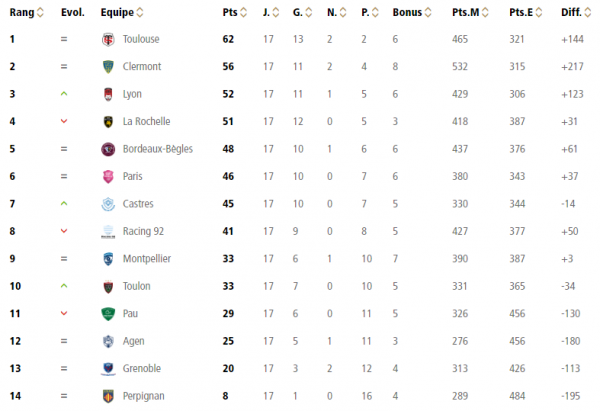Click the Lyon club crest
Screen dimensions: 600x411
[x=108, y=94]
